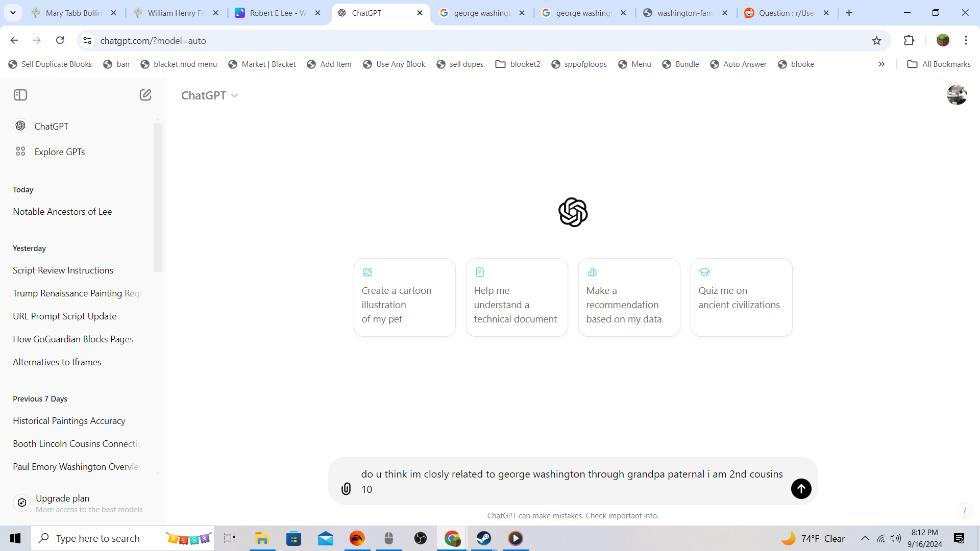The height and width of the screenshot is (551, 980).
Task: Select the recommendation based on my data card
Action: [629, 297]
